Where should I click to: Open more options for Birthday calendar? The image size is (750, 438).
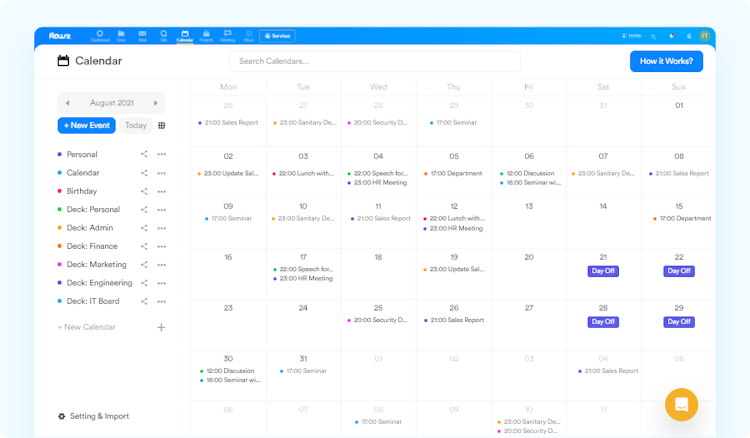(162, 191)
